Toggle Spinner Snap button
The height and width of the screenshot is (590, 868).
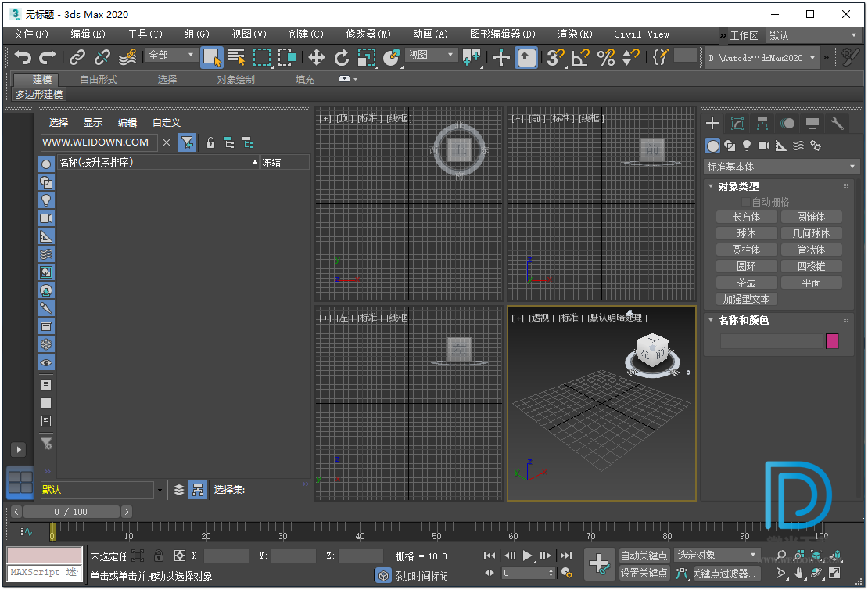click(x=631, y=57)
